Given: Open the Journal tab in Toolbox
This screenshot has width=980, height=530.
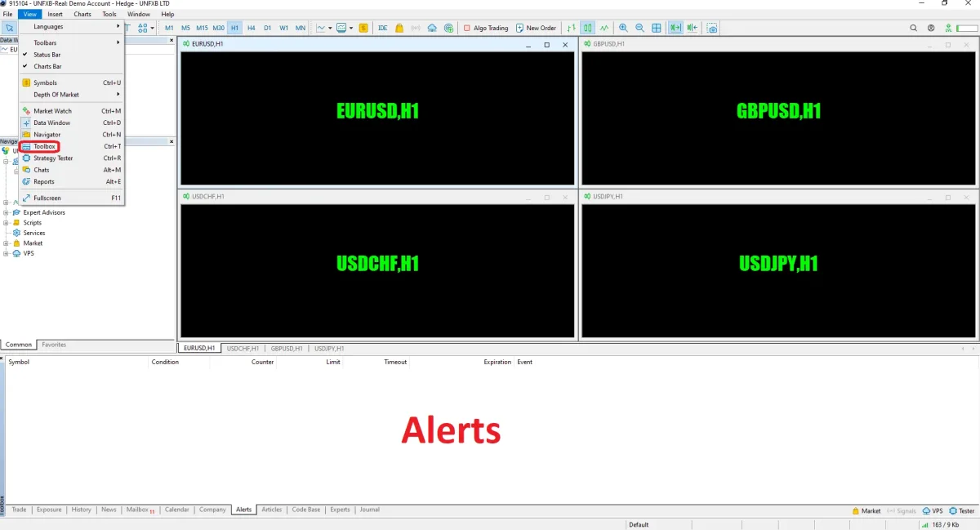Looking at the screenshot, I should pos(370,510).
